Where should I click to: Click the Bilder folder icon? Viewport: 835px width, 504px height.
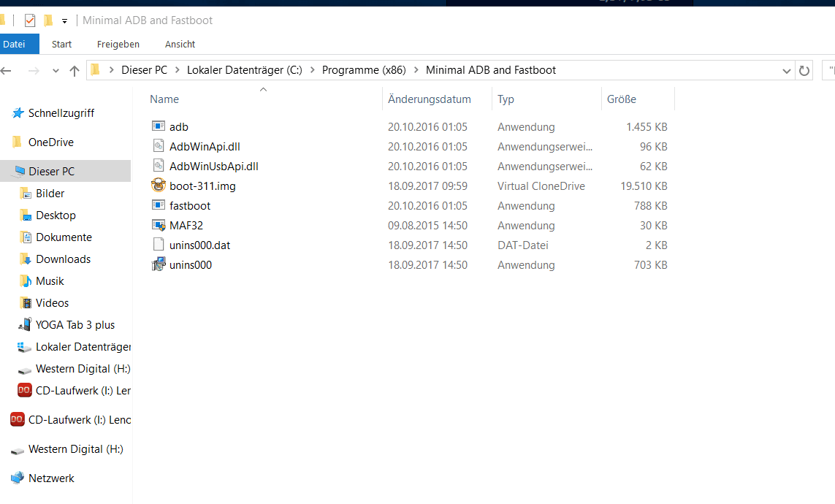tap(25, 193)
